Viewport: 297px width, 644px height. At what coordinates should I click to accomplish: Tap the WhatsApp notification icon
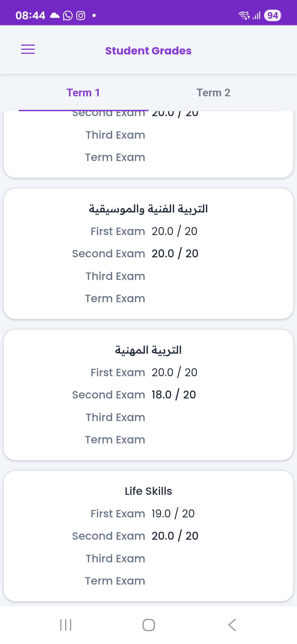(x=68, y=15)
